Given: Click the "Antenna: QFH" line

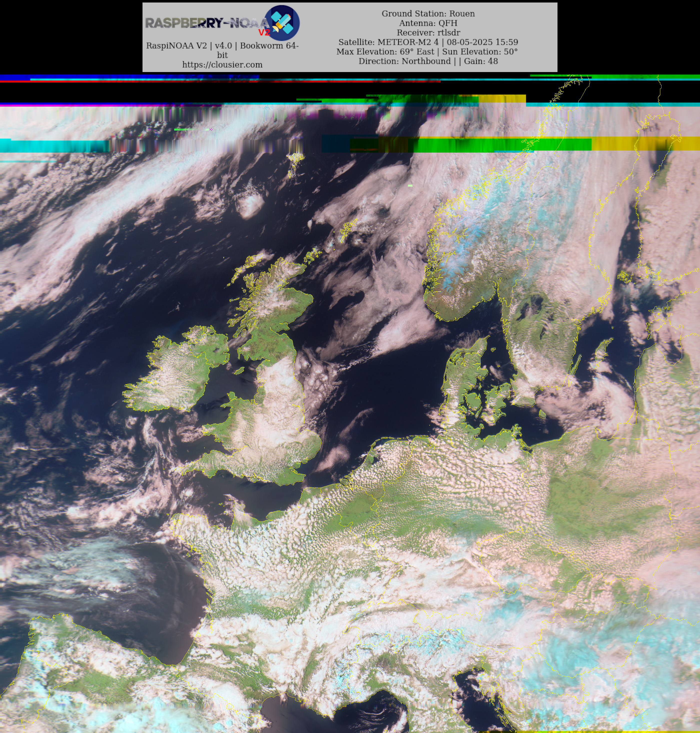Looking at the screenshot, I should (x=428, y=23).
